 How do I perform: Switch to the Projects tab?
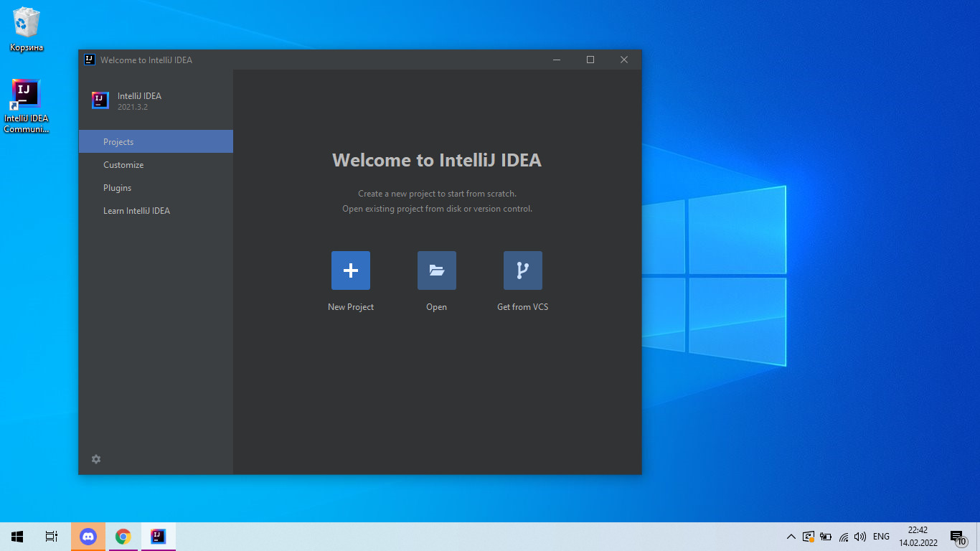[156, 141]
